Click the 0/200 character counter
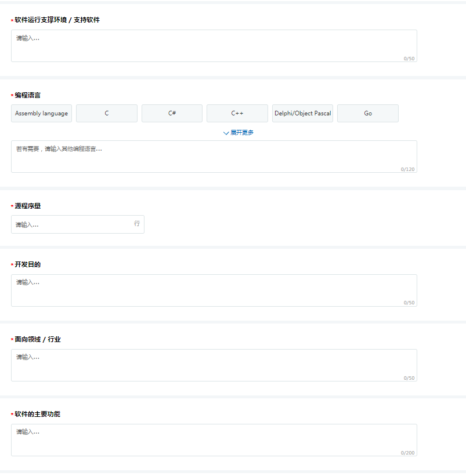This screenshot has height=476, width=466. (407, 452)
